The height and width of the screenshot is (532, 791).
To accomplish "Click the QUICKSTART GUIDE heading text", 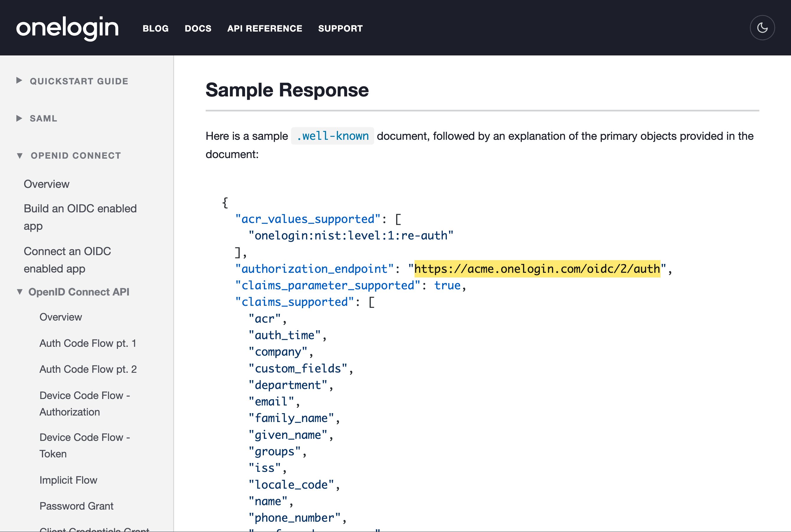I will [x=79, y=81].
